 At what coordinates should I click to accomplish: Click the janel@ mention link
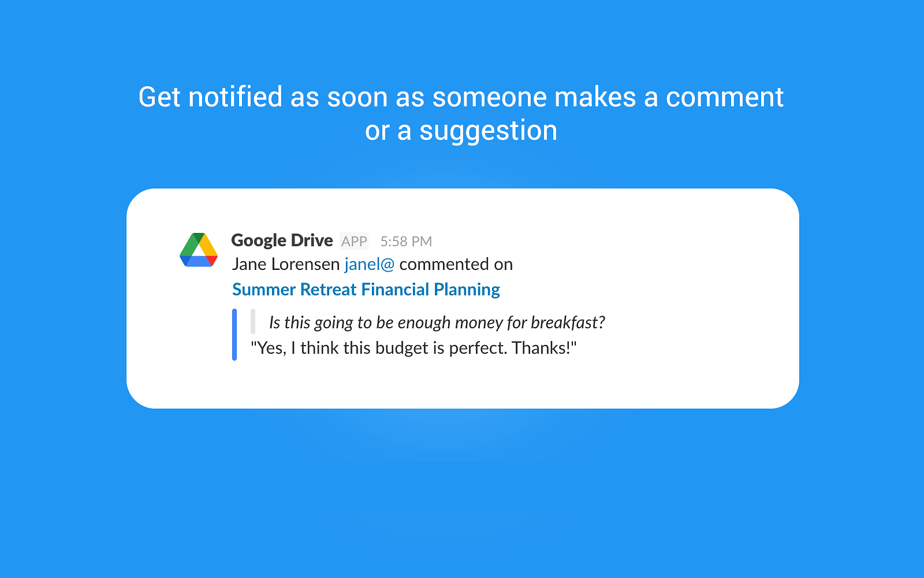(x=369, y=265)
